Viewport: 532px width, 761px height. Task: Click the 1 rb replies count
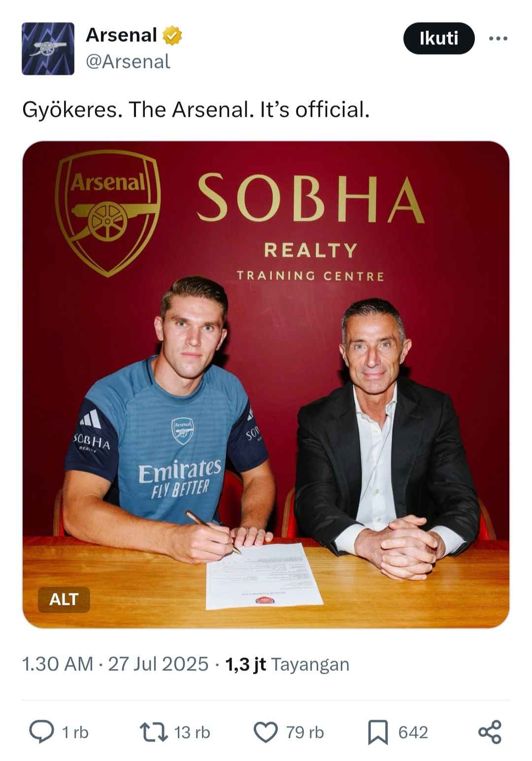(75, 732)
